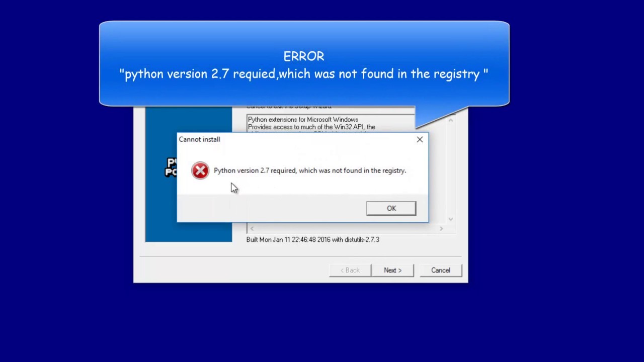Dismiss the error with the OK button
644x362 pixels.
click(391, 208)
